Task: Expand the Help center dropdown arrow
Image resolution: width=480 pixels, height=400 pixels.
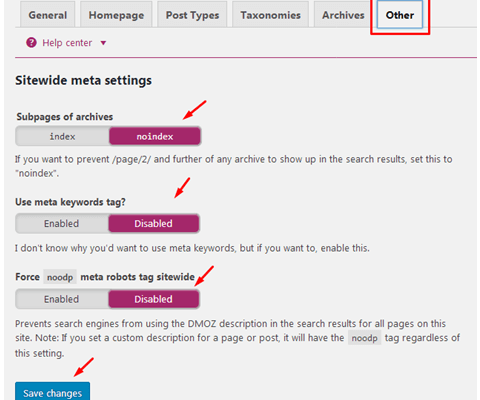Action: pos(103,43)
